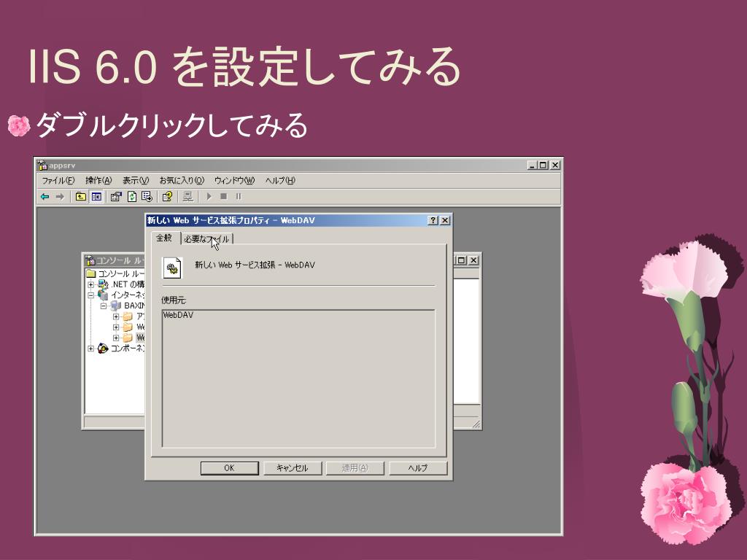The width and height of the screenshot is (747, 560).
Task: Click the Internet Information Services node icon
Action: pos(103,295)
